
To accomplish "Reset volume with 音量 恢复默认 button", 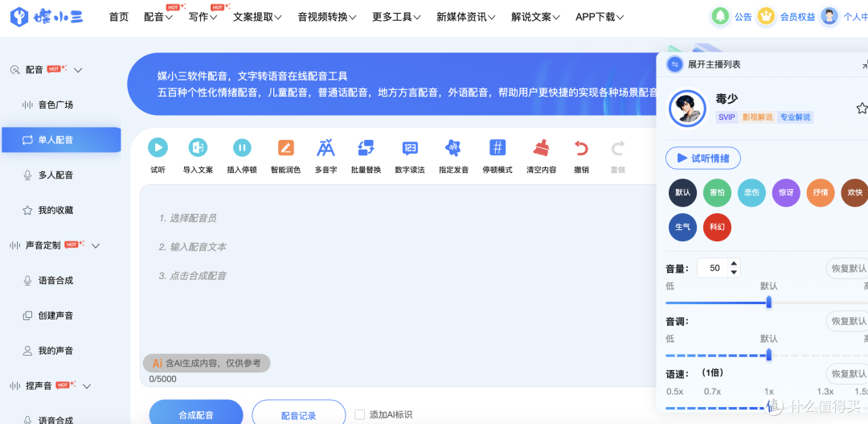I will coord(848,268).
